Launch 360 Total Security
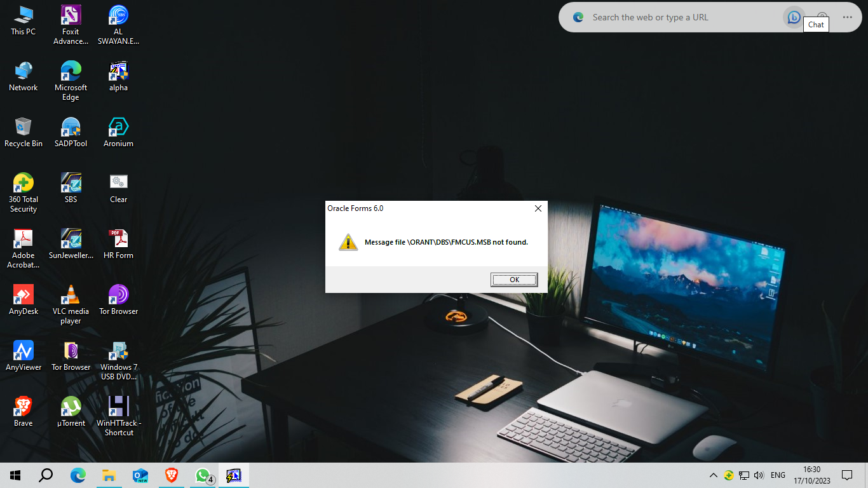 [x=24, y=183]
